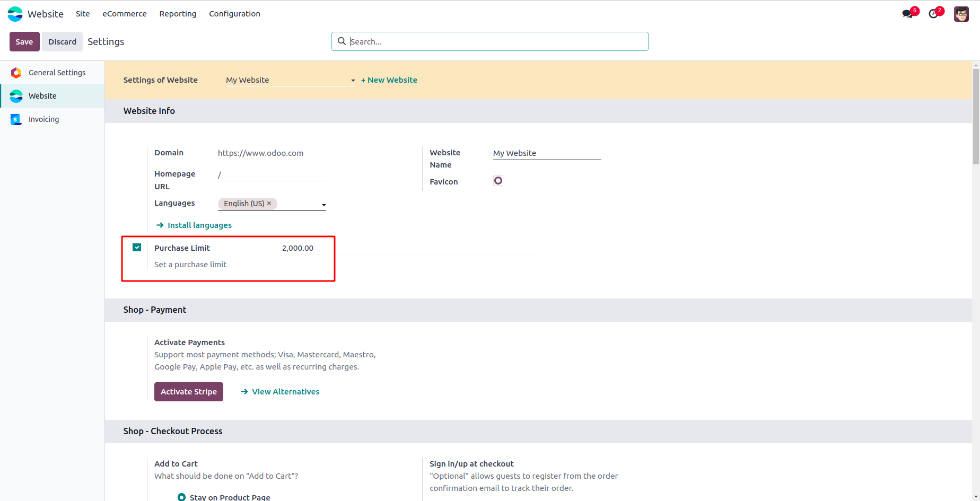Open the eCommerce menu
Screen dimensions: 980x501
pyautogui.click(x=125, y=14)
